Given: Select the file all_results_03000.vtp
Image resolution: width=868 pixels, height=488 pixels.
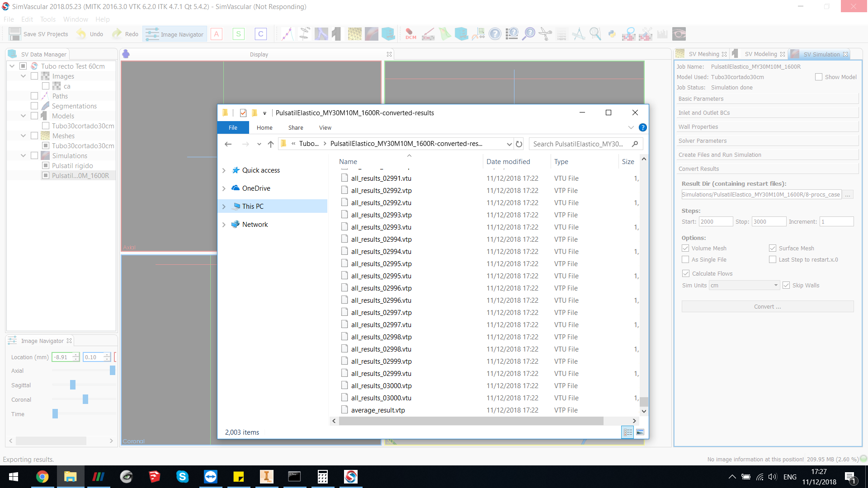Looking at the screenshot, I should (x=381, y=385).
